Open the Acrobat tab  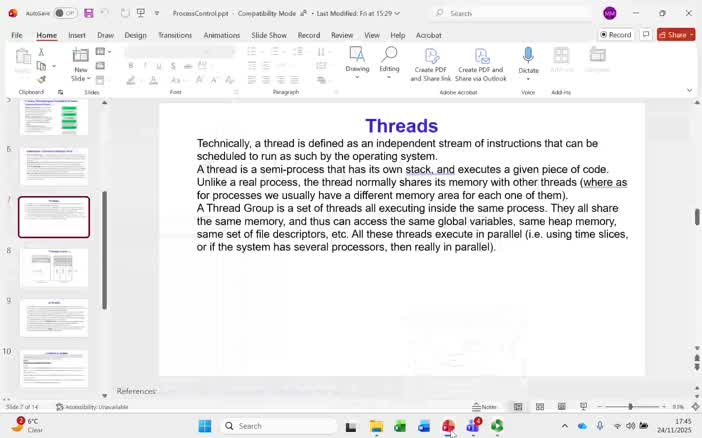pos(428,35)
